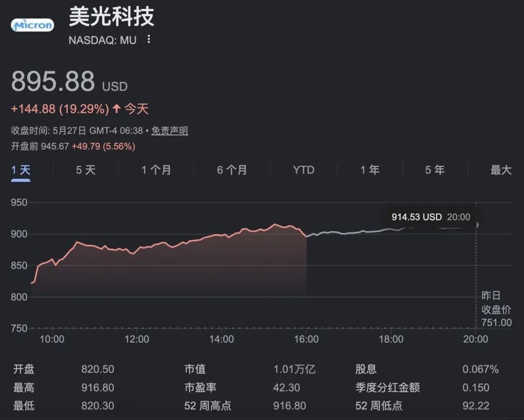Click the 美光科技 company title
Image resolution: width=524 pixels, height=420 pixels.
(112, 16)
